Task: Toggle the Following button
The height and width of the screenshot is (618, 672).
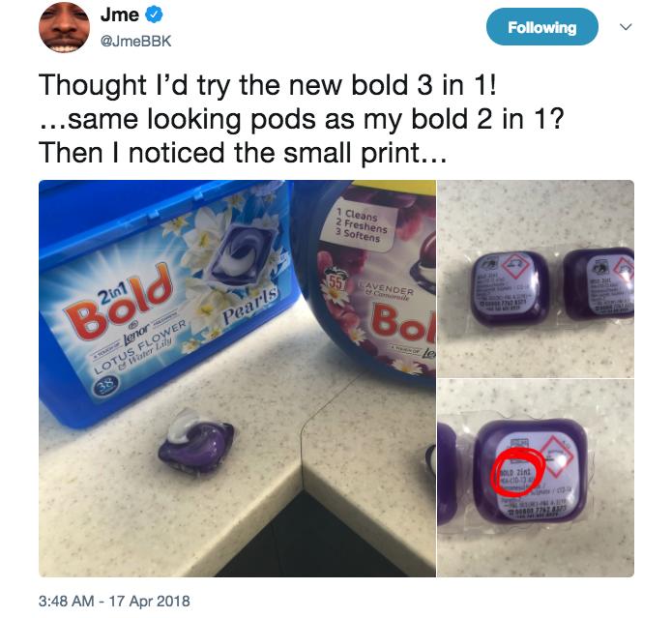Action: tap(541, 27)
